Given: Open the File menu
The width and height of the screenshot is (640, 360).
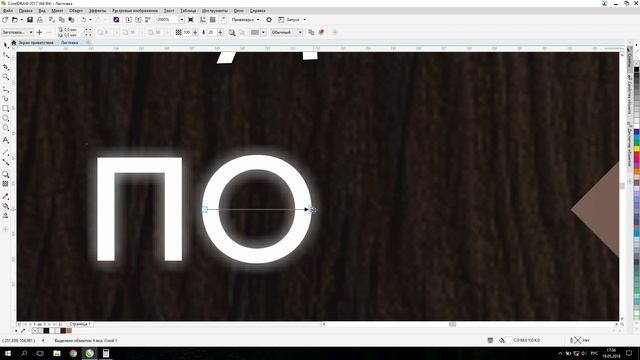Looking at the screenshot, I should pyautogui.click(x=8, y=11).
